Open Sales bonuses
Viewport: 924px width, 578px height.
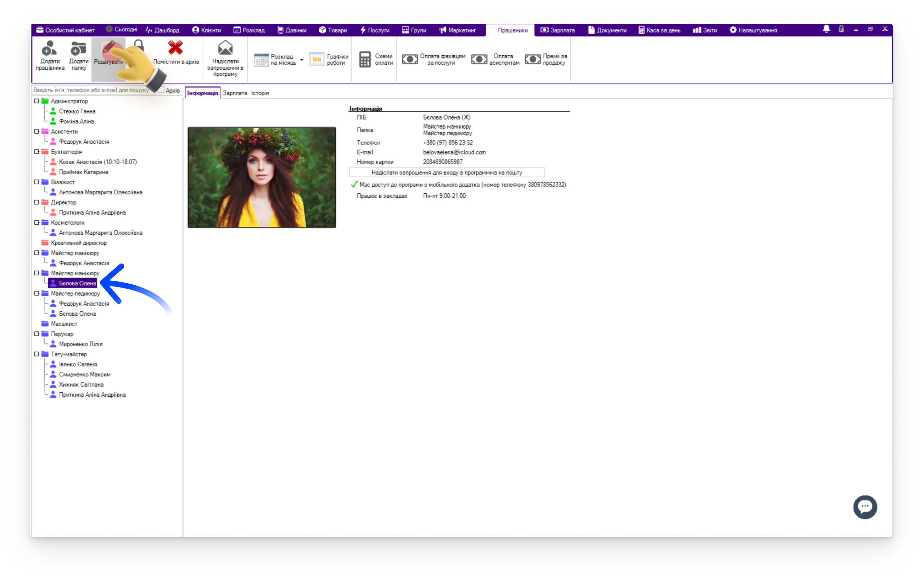(x=546, y=60)
